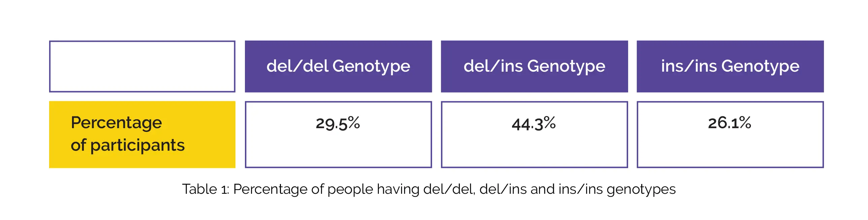868x220 pixels.
Task: Click the 26.1% value
Action: pos(729,123)
